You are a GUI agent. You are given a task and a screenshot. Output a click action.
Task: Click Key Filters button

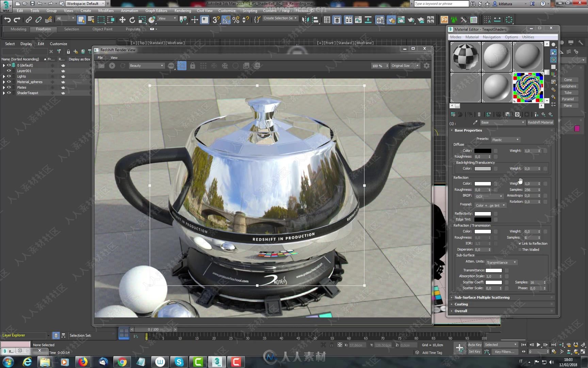(505, 352)
